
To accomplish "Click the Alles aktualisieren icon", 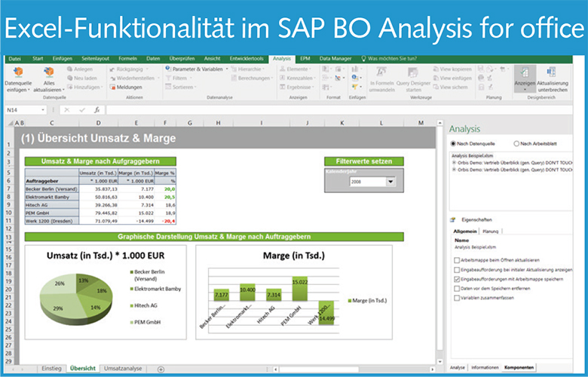I will point(49,72).
